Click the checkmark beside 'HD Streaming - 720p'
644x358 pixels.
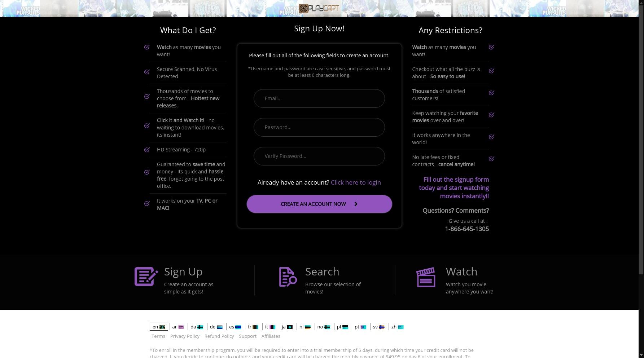pyautogui.click(x=147, y=150)
